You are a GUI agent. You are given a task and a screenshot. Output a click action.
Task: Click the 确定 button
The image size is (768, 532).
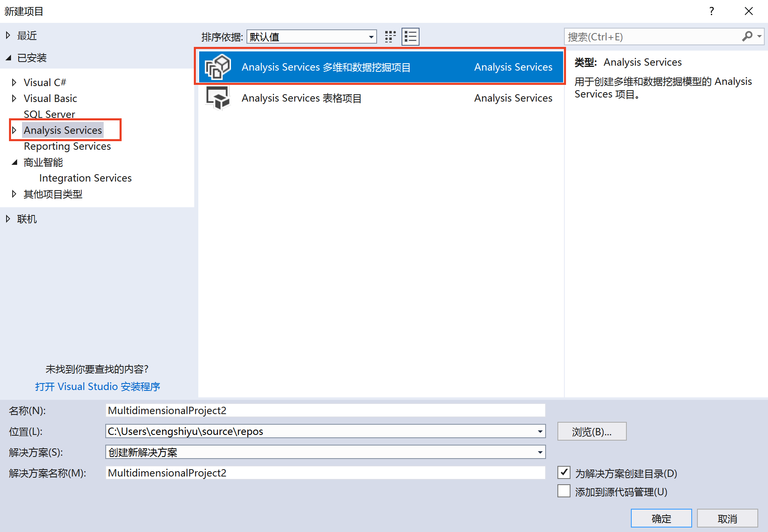click(661, 519)
